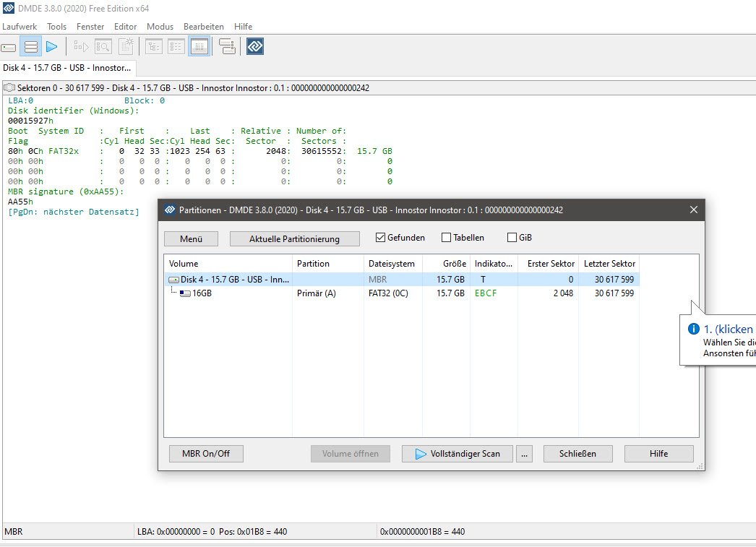Select the disk editor view icon
This screenshot has width=756, height=547.
pyautogui.click(x=199, y=47)
